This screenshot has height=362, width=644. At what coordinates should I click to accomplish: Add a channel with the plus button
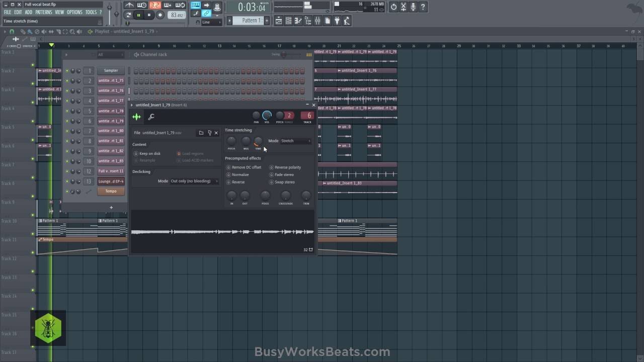point(111,208)
